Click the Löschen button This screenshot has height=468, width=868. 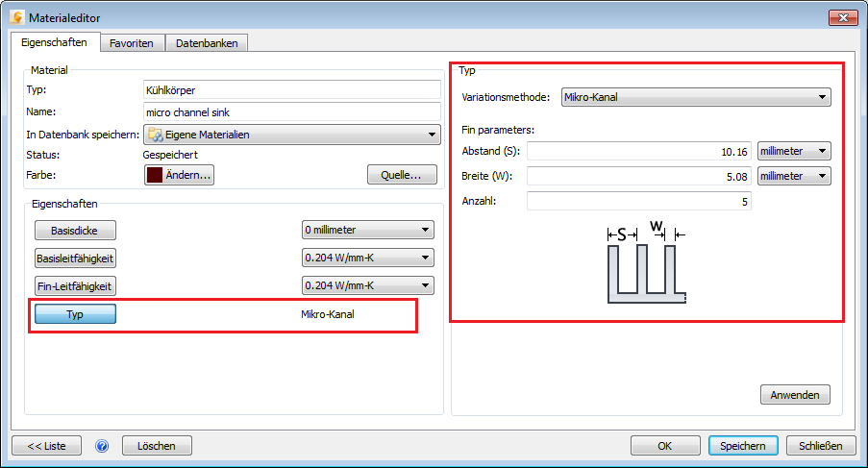tap(157, 446)
